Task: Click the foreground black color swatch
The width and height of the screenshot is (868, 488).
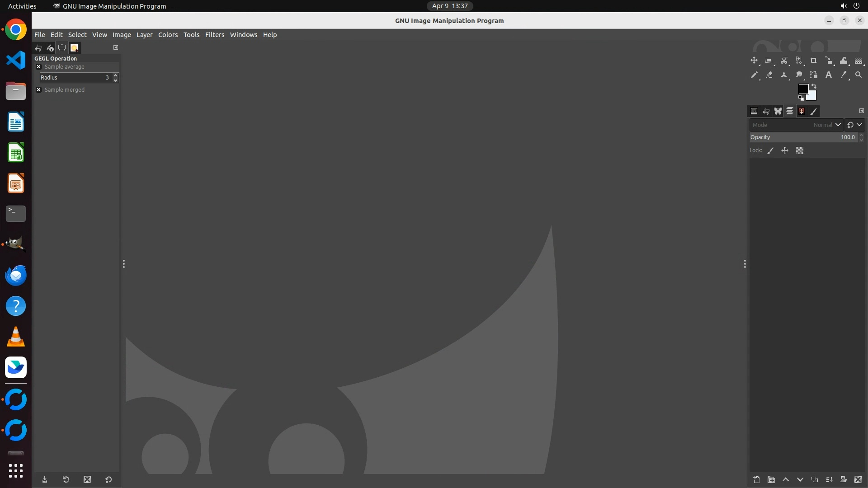Action: [803, 89]
